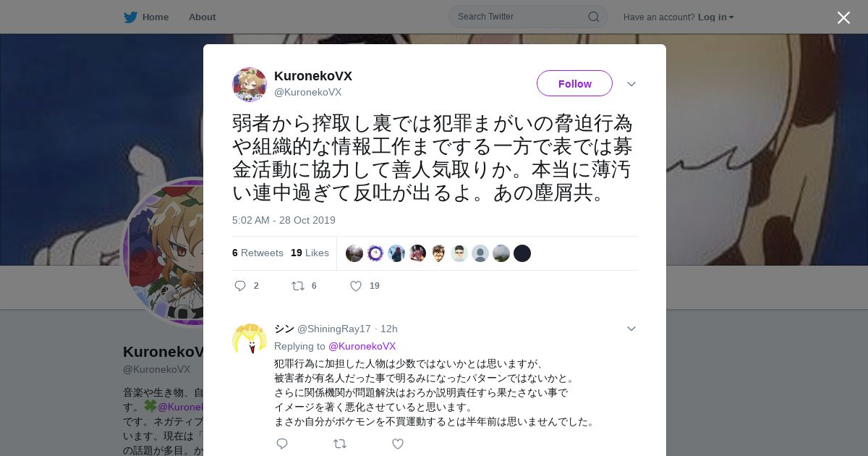The width and height of the screenshot is (868, 456).
Task: Expand the more-options chevron on main tweet
Action: (631, 84)
